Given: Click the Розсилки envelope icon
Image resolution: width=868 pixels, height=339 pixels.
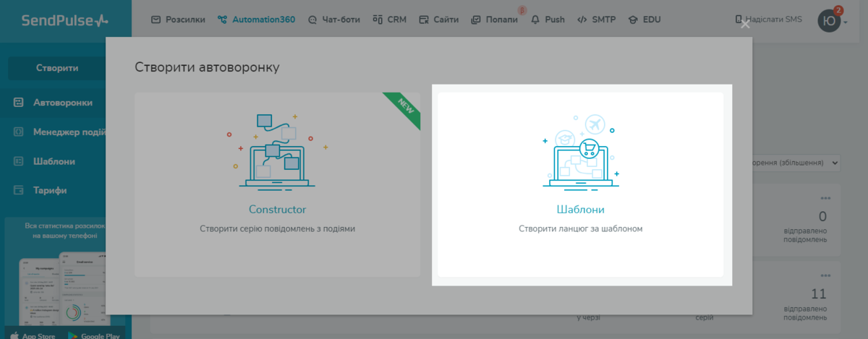Looking at the screenshot, I should (156, 20).
